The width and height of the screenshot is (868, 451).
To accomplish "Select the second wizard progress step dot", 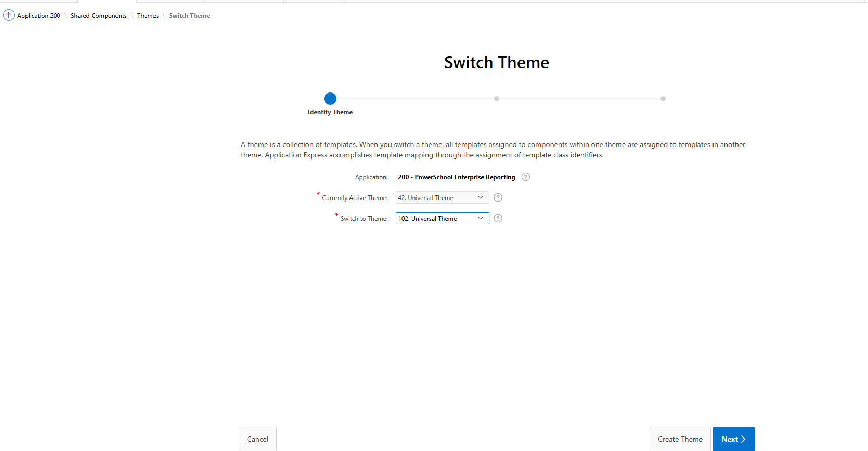I will pos(497,99).
